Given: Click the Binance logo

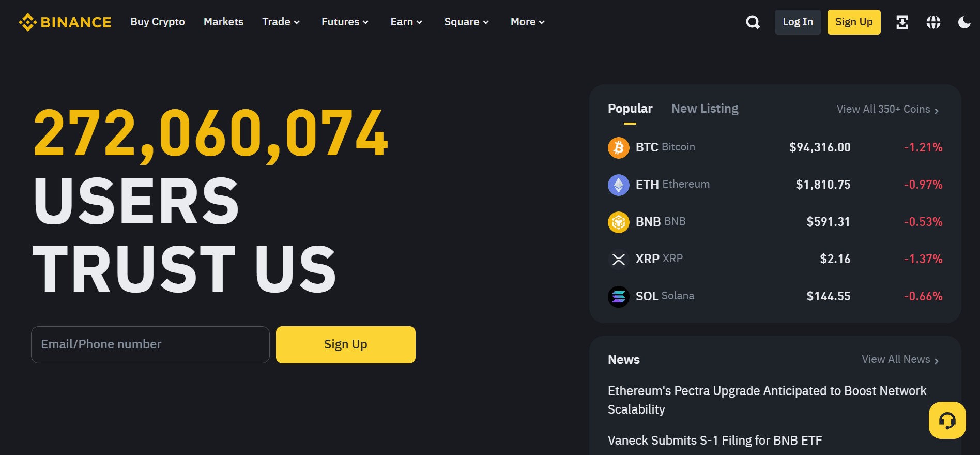Looking at the screenshot, I should [x=65, y=22].
